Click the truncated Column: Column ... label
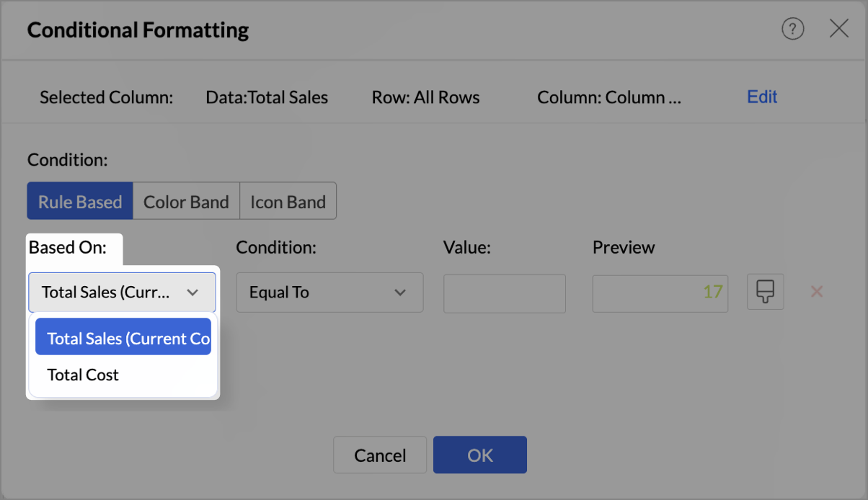 tap(608, 97)
